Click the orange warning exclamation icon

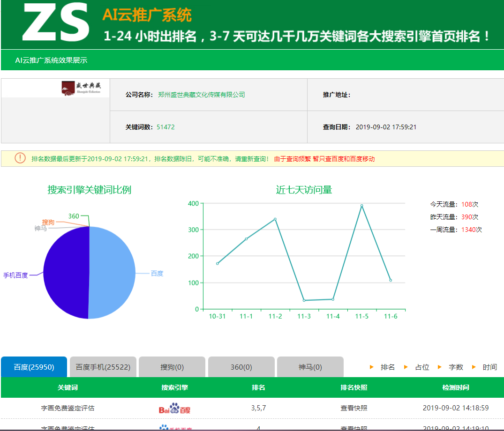20,158
